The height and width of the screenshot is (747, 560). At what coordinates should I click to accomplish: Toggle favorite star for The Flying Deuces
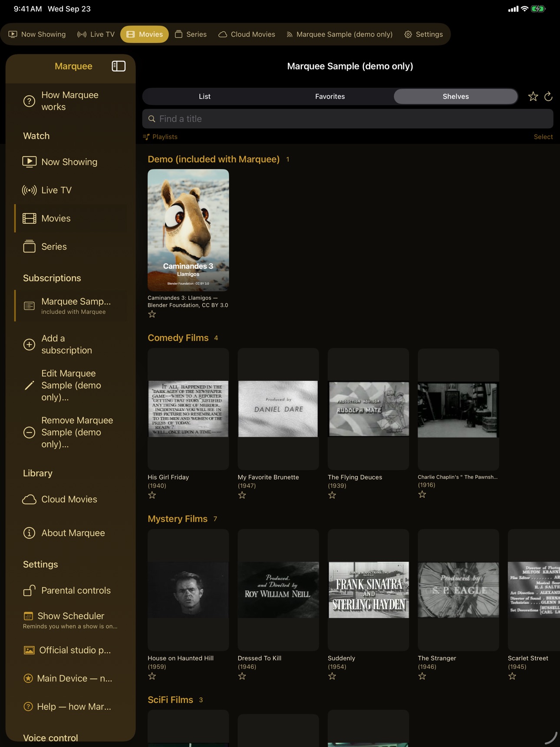tap(332, 495)
